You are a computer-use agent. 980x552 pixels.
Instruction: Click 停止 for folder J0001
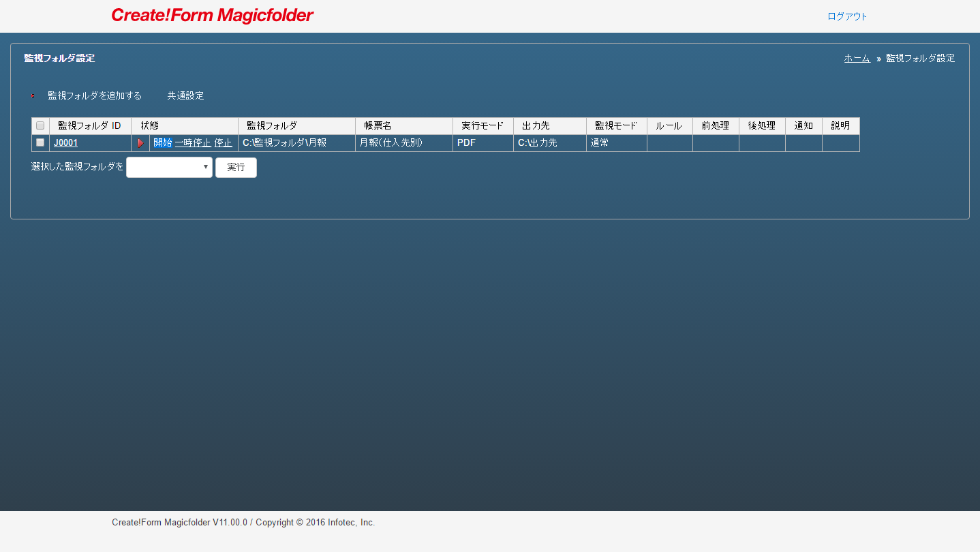point(223,142)
